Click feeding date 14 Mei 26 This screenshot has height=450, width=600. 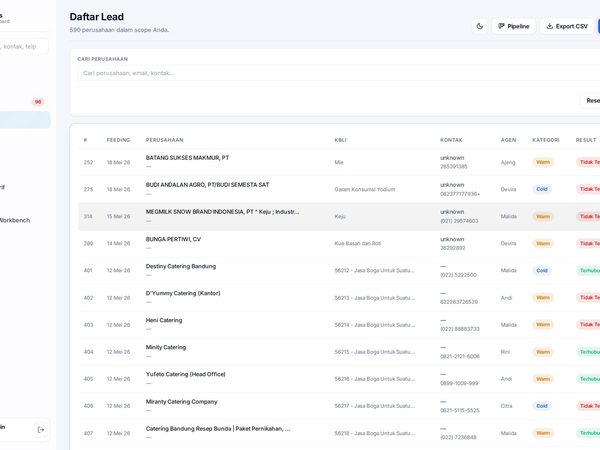coord(118,243)
